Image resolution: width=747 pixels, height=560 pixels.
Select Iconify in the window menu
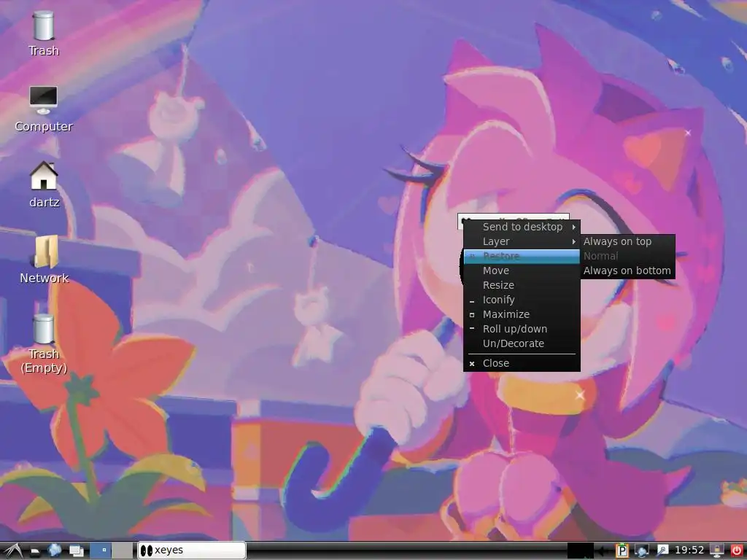[x=522, y=300]
